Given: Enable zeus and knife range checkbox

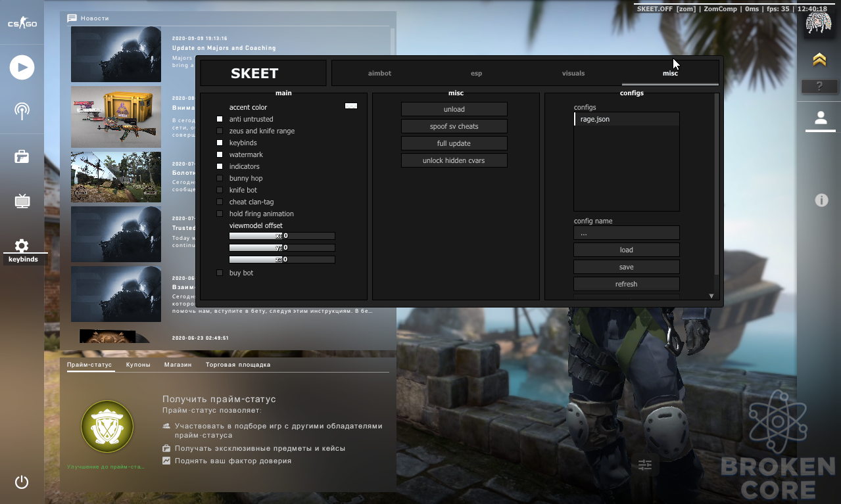Looking at the screenshot, I should pyautogui.click(x=220, y=131).
